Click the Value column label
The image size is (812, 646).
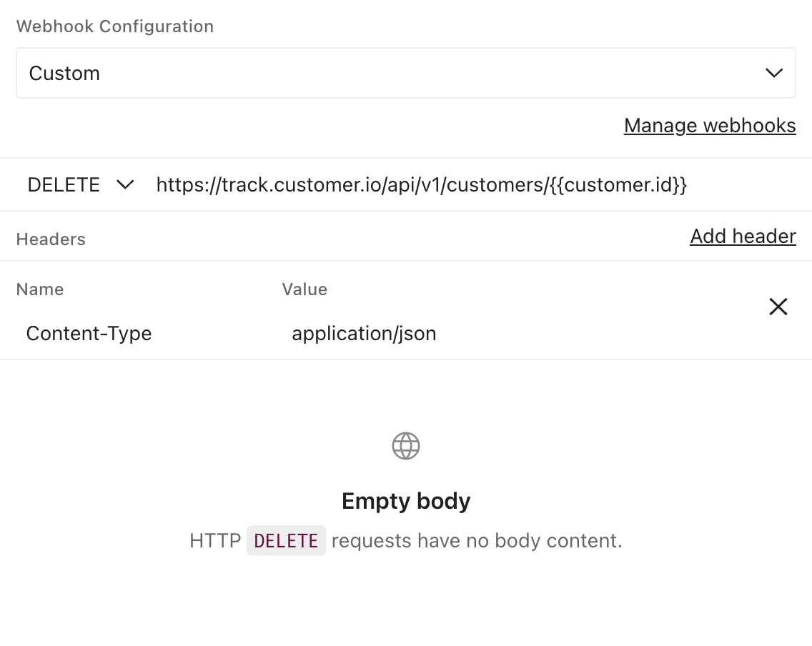point(304,289)
